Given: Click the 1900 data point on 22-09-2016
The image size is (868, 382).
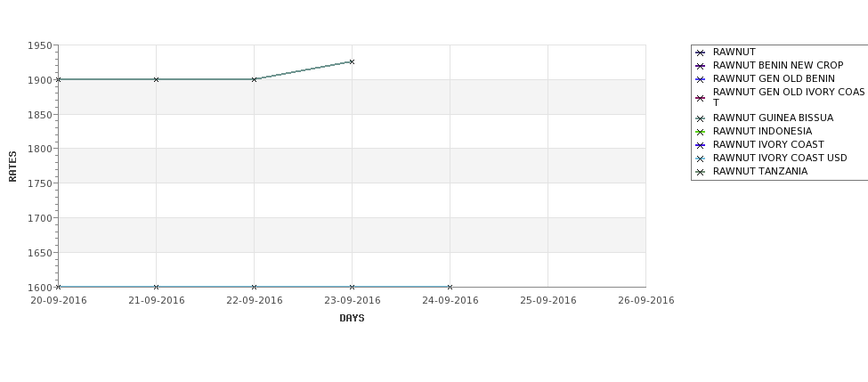Looking at the screenshot, I should [x=254, y=80].
